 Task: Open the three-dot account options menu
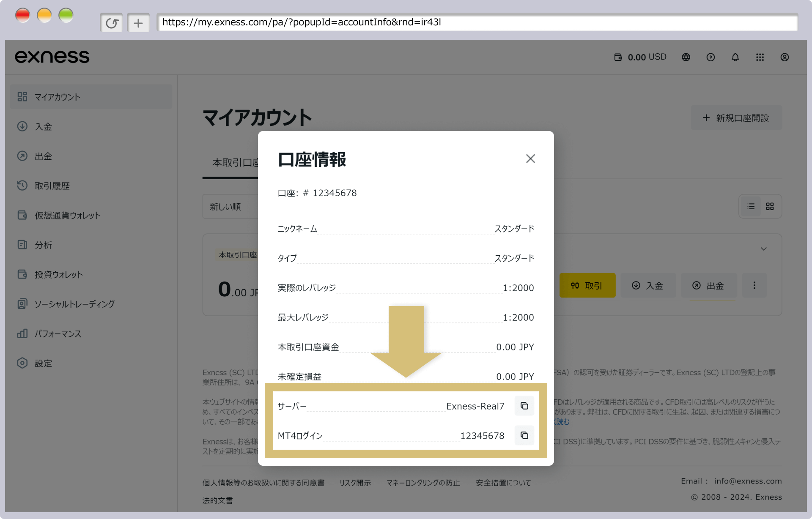click(754, 285)
